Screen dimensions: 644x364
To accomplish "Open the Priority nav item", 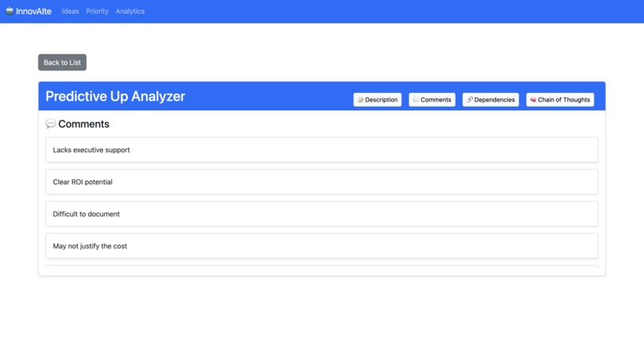I will (97, 11).
